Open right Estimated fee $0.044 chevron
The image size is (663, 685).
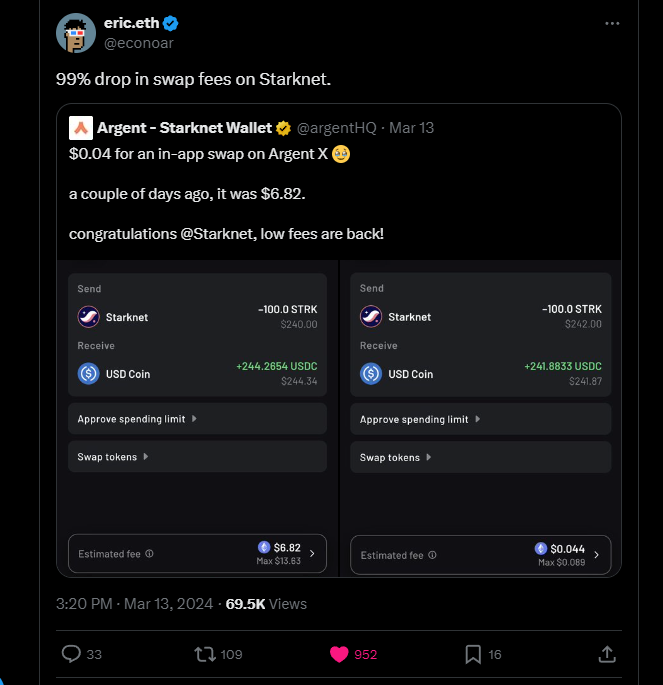(x=597, y=554)
